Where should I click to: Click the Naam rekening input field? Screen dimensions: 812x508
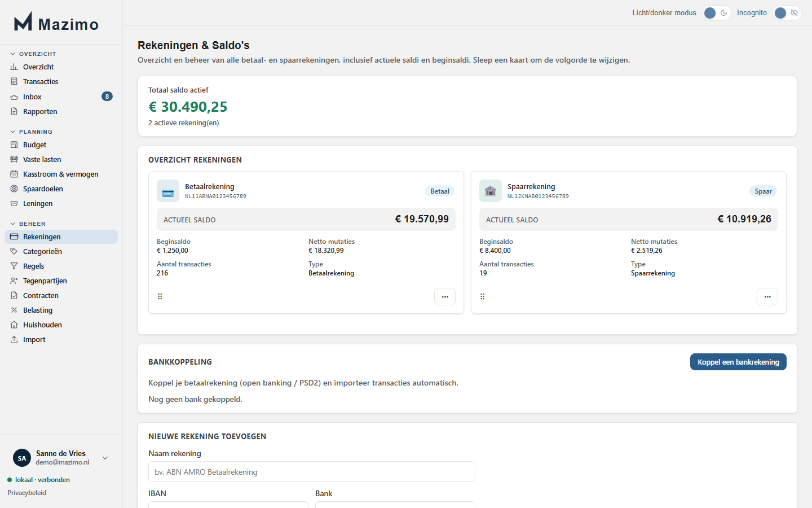(x=312, y=472)
